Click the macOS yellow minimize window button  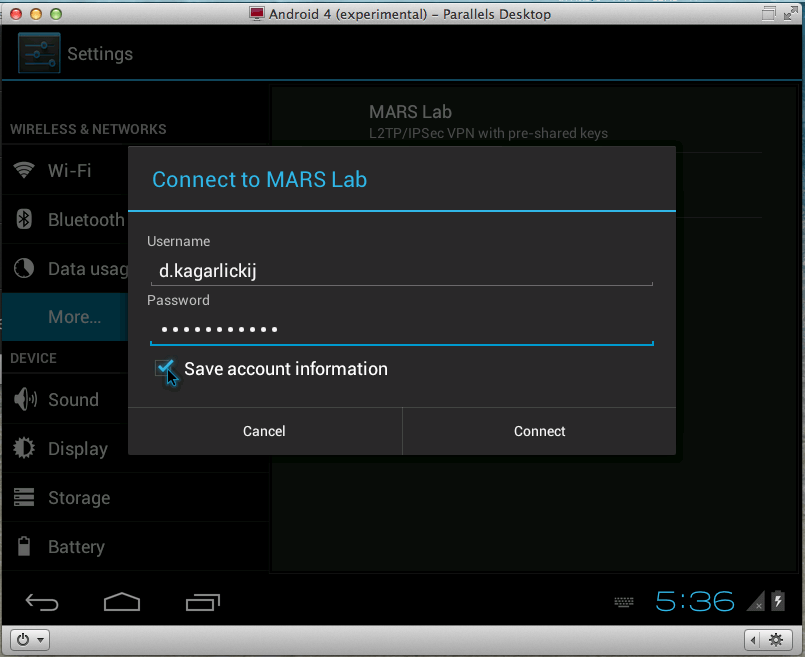[x=35, y=14]
